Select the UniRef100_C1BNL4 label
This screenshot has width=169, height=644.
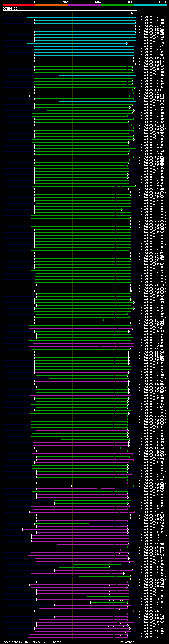(x=152, y=329)
